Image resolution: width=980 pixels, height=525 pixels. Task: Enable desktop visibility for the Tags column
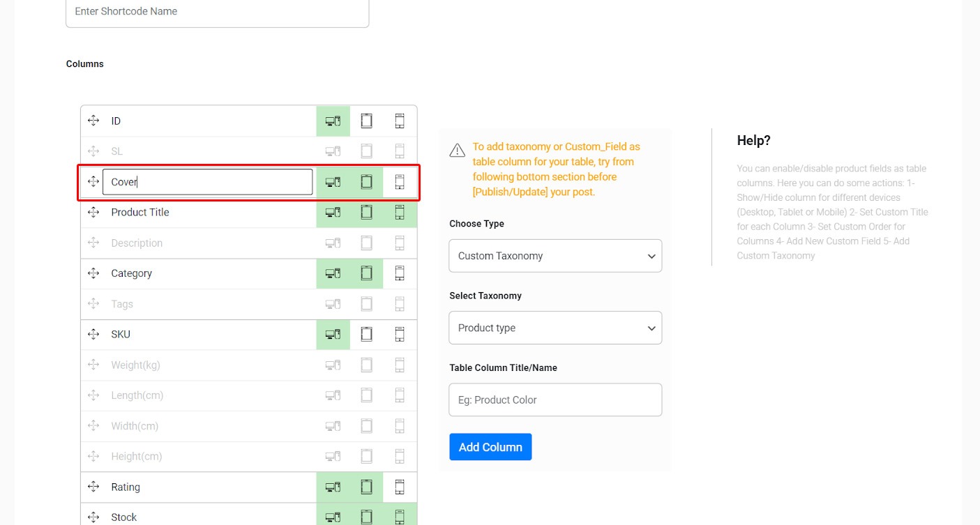point(333,304)
